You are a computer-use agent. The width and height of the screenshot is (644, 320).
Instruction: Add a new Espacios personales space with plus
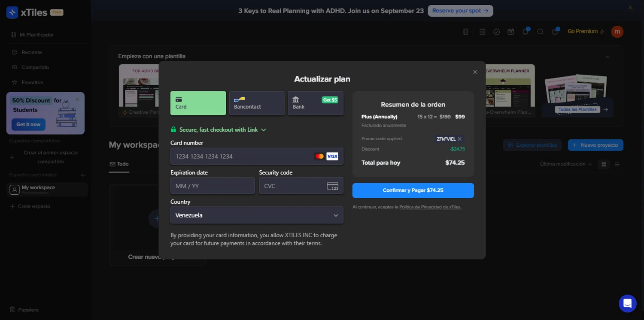[x=83, y=175]
